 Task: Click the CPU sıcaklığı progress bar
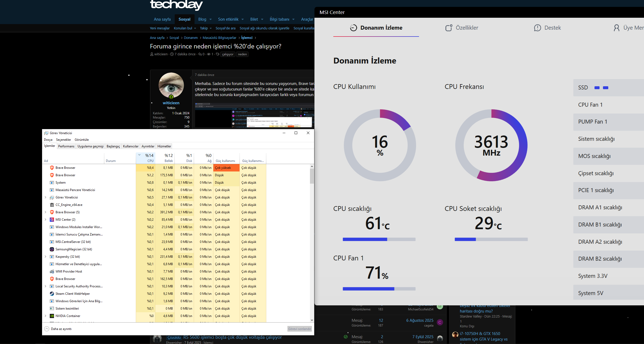pyautogui.click(x=379, y=239)
